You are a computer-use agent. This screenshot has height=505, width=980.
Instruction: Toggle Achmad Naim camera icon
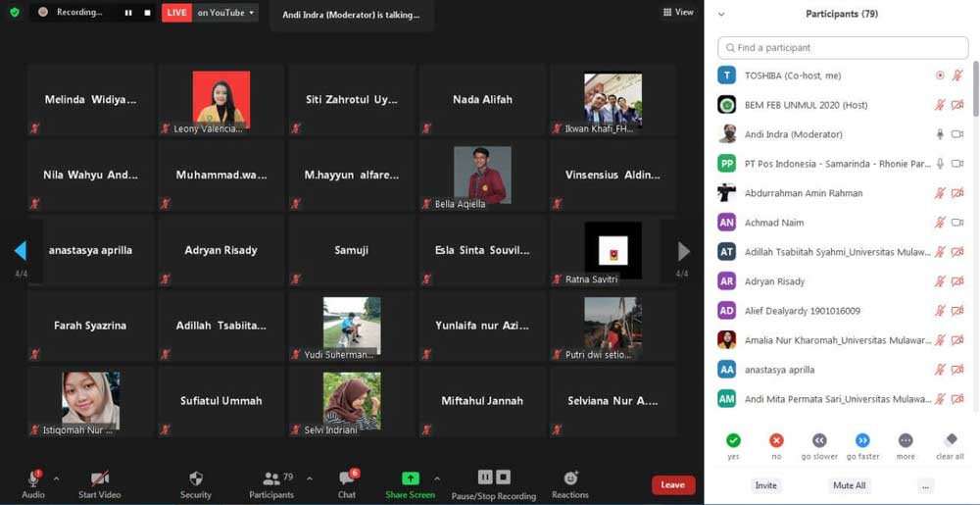click(956, 223)
